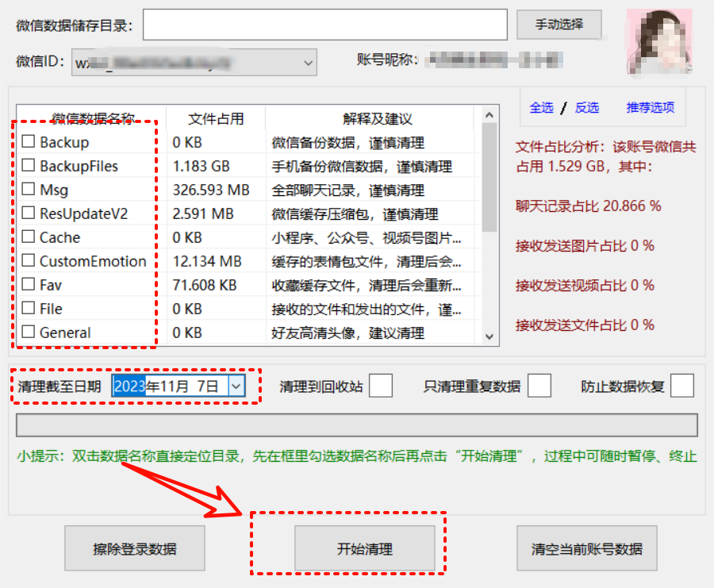
Task: Click 全部聊天记录，谨慎清理 description
Action: [x=348, y=190]
